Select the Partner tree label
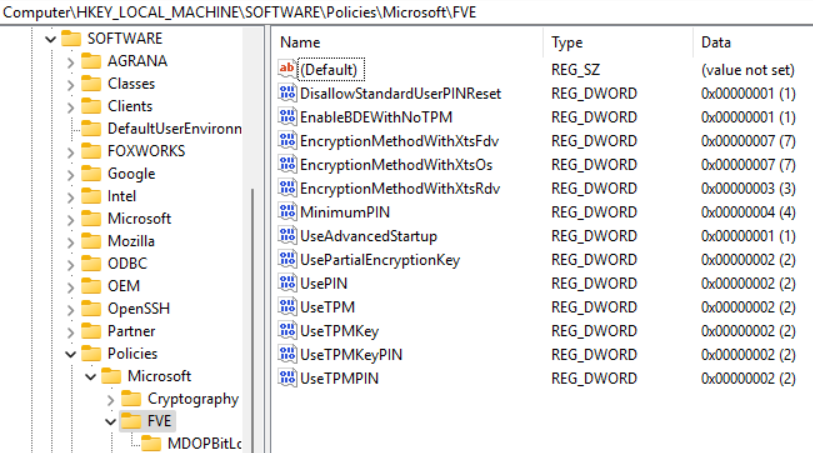813x453 pixels. point(131,331)
